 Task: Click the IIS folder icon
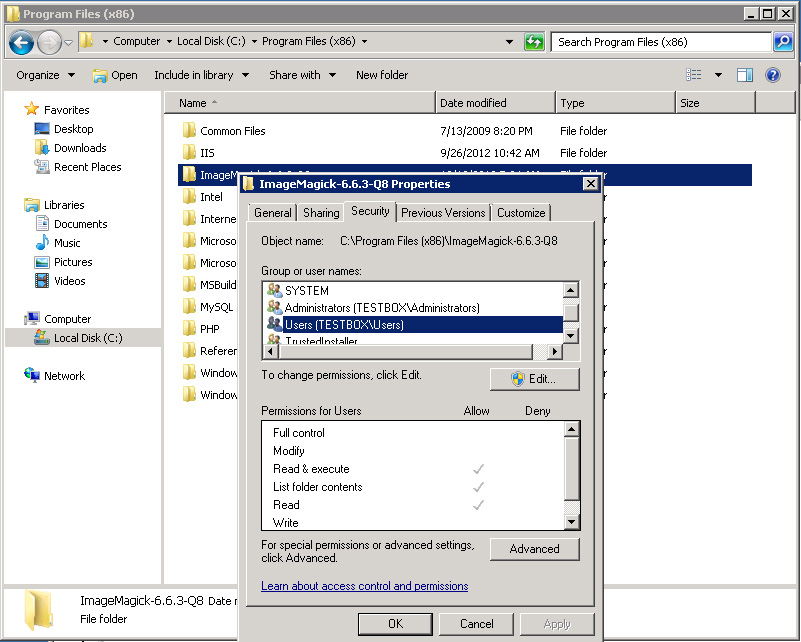(189, 152)
